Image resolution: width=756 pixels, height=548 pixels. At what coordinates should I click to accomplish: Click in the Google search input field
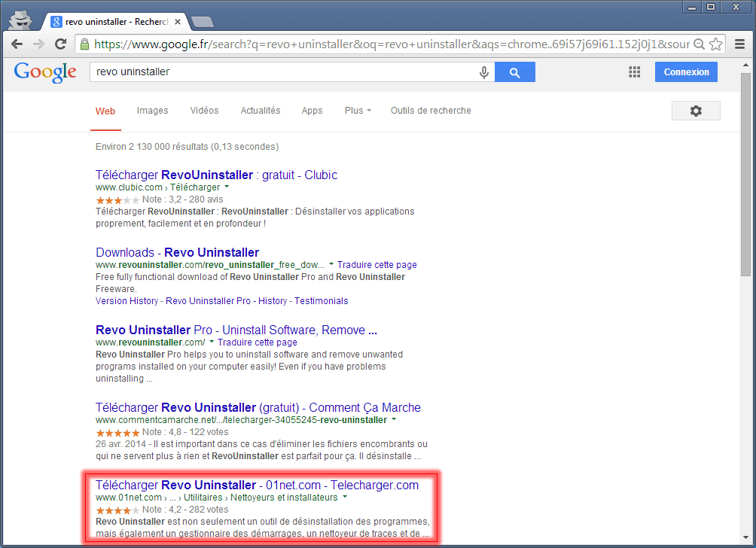282,72
